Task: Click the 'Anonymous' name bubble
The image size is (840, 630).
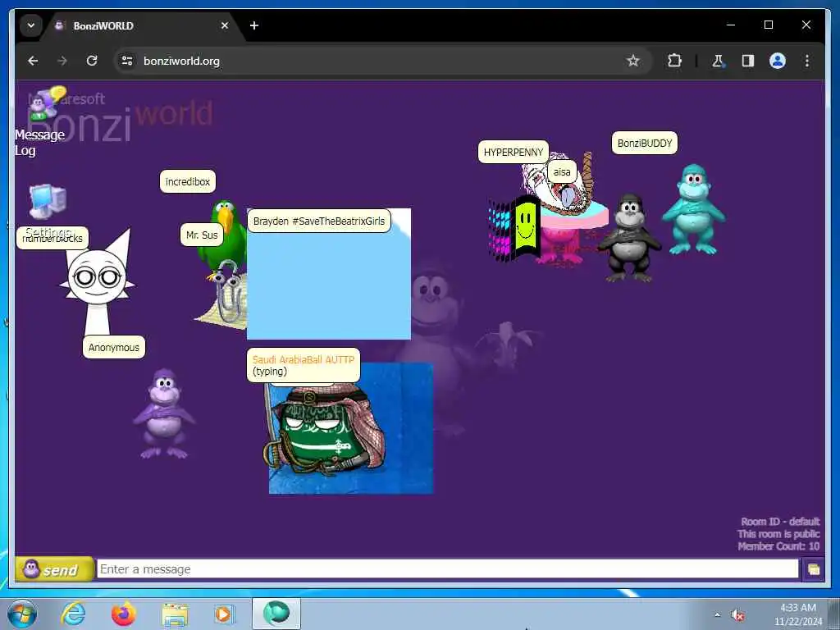Action: pos(113,347)
